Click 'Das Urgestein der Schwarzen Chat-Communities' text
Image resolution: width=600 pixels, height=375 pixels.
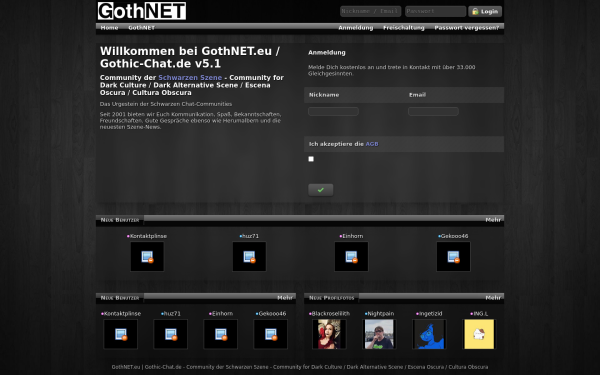166,104
